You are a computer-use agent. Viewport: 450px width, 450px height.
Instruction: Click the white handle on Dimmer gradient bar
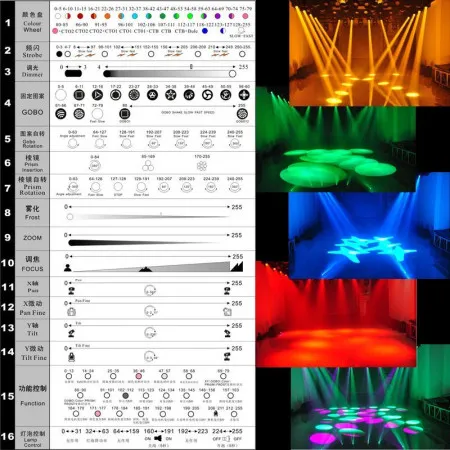[232, 74]
